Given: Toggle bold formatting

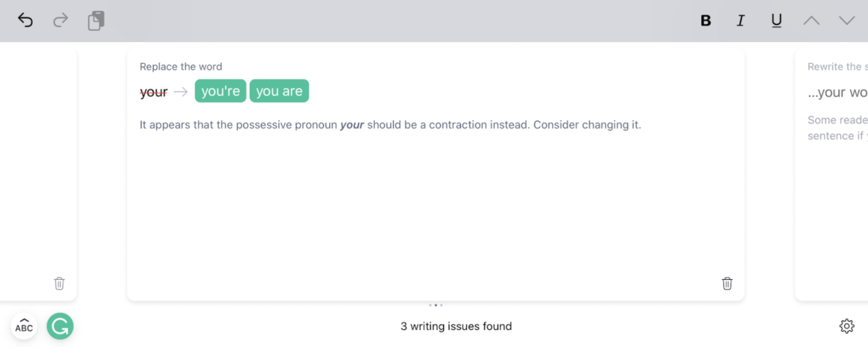Looking at the screenshot, I should (x=705, y=20).
